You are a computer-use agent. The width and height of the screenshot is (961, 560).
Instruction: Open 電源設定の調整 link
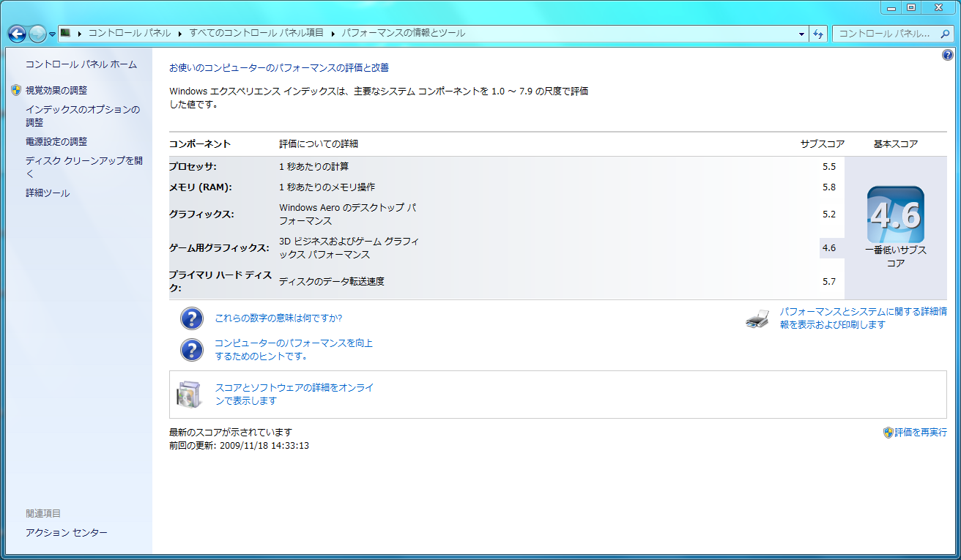[56, 141]
